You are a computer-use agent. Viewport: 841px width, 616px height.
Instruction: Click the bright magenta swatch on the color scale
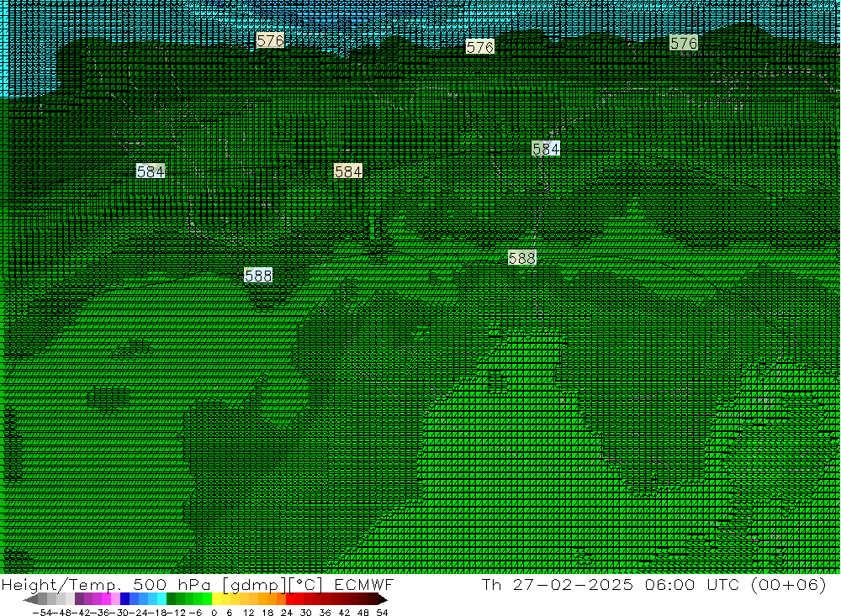tap(106, 599)
